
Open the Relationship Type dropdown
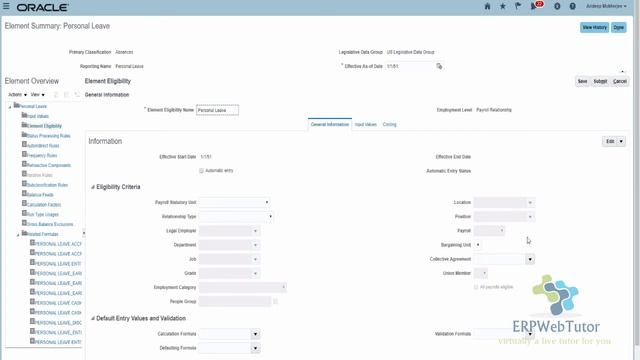270,217
